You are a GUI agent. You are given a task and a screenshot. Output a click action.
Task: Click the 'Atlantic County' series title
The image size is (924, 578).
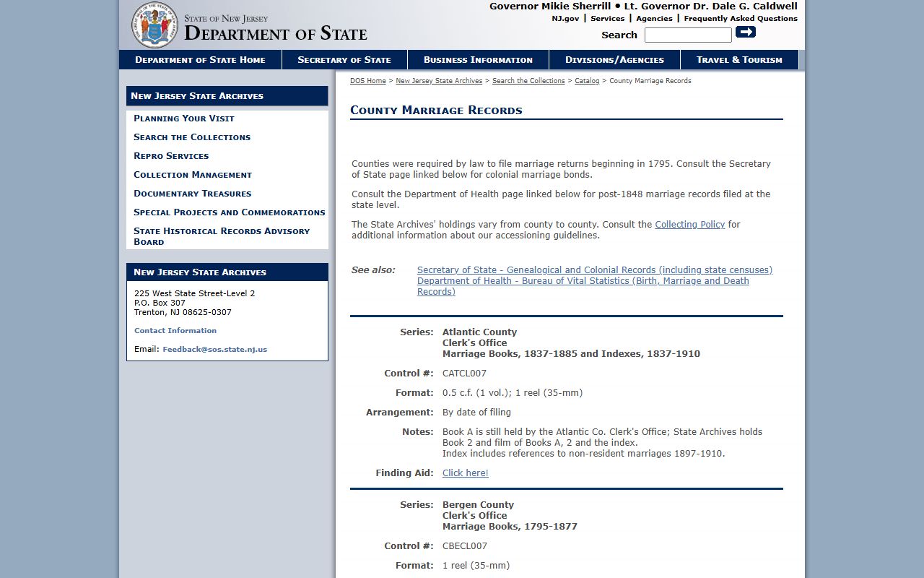coord(479,332)
